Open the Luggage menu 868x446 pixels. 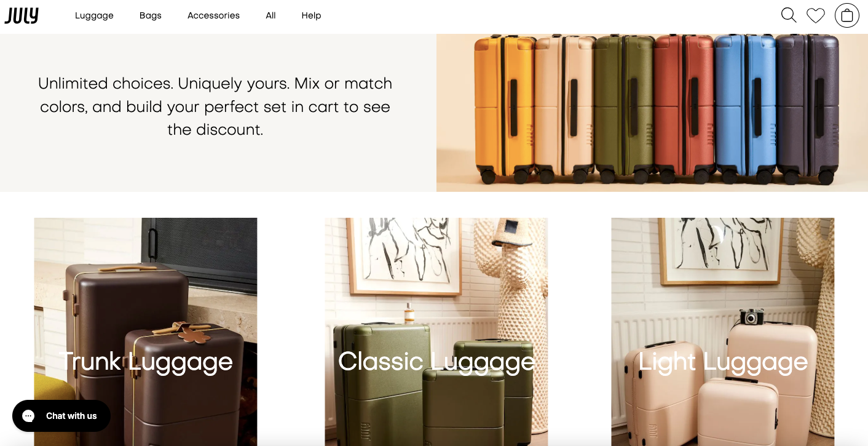[x=94, y=15]
